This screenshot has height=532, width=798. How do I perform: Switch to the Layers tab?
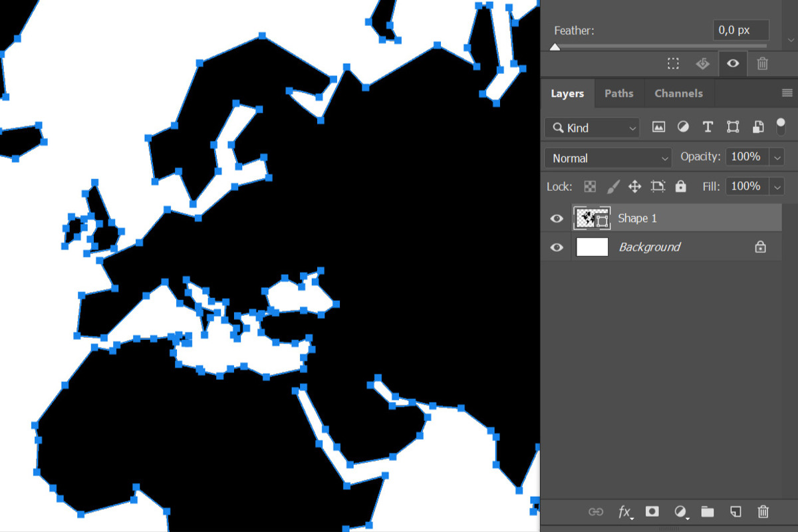pyautogui.click(x=567, y=94)
